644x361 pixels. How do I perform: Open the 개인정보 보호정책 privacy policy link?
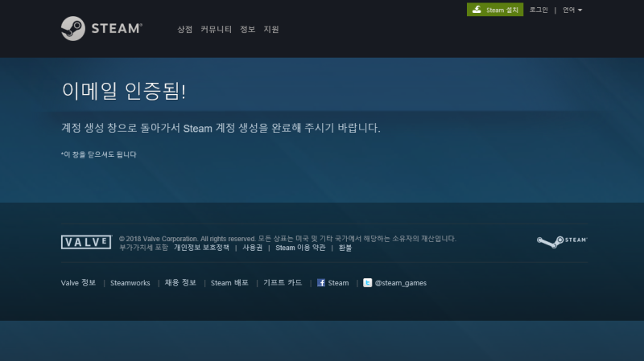click(201, 248)
